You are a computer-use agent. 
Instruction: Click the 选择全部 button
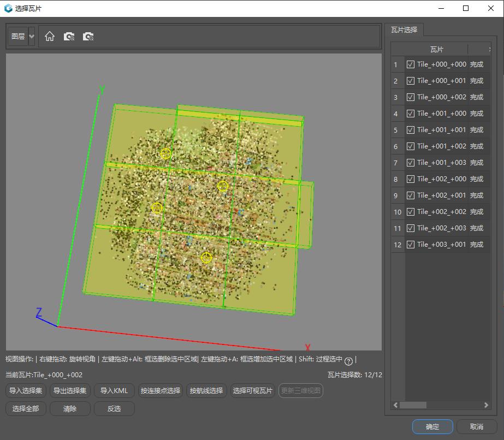[x=26, y=408]
